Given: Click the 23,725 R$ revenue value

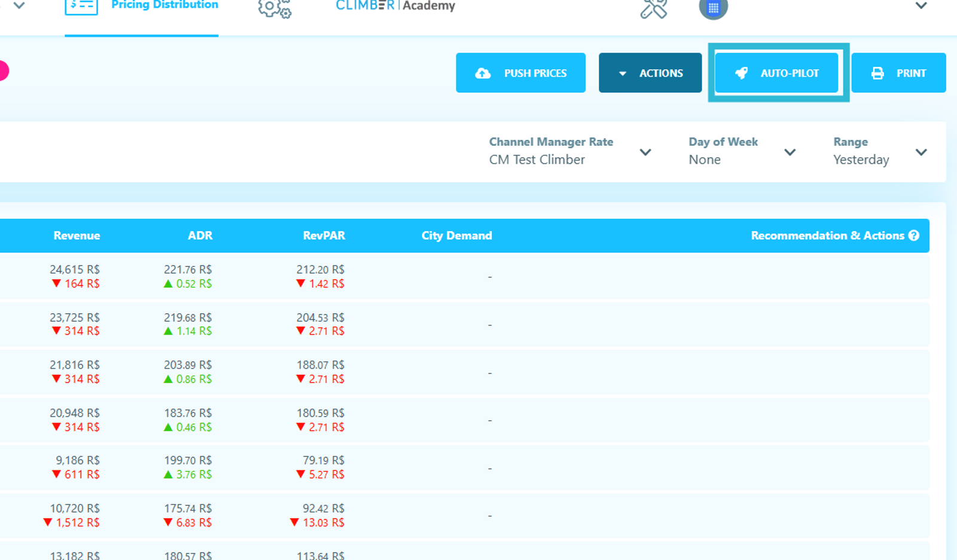Looking at the screenshot, I should coord(75,317).
